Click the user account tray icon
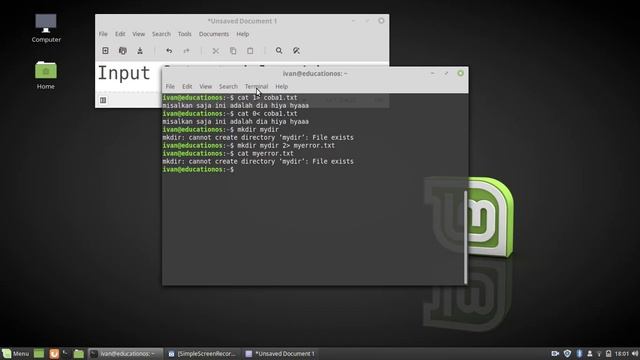 pos(589,353)
